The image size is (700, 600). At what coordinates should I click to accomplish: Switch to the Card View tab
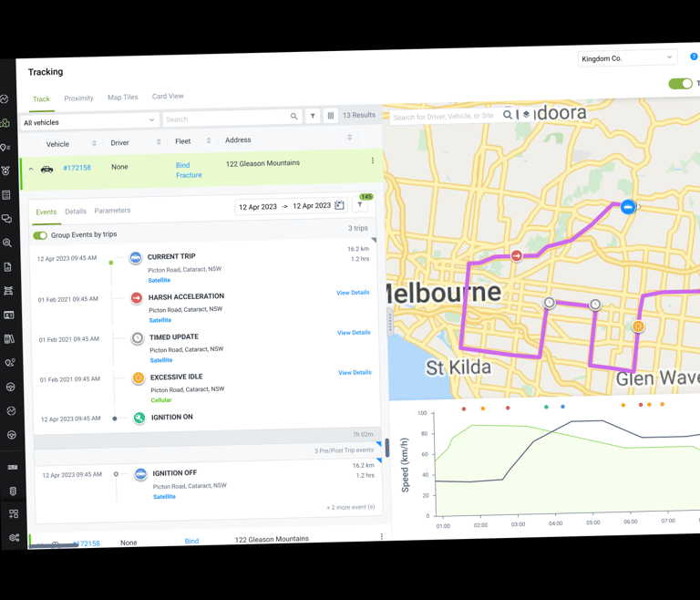coord(168,96)
